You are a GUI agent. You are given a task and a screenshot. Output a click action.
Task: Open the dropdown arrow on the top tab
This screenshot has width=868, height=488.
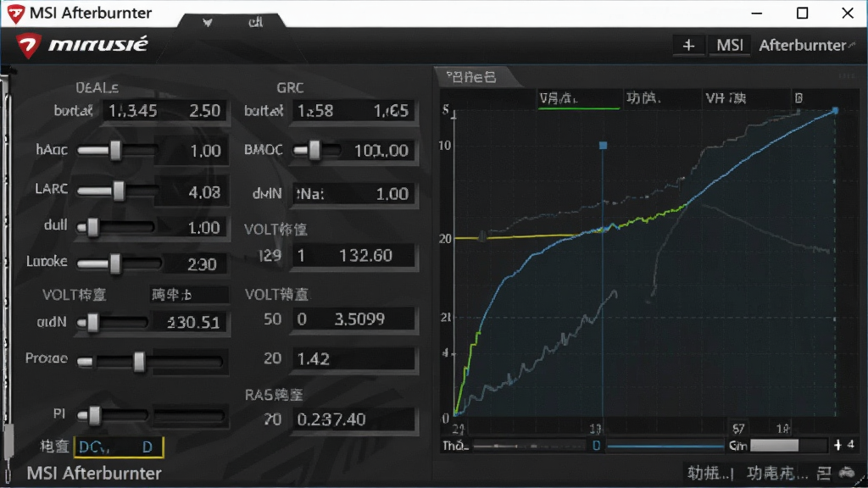pyautogui.click(x=207, y=22)
